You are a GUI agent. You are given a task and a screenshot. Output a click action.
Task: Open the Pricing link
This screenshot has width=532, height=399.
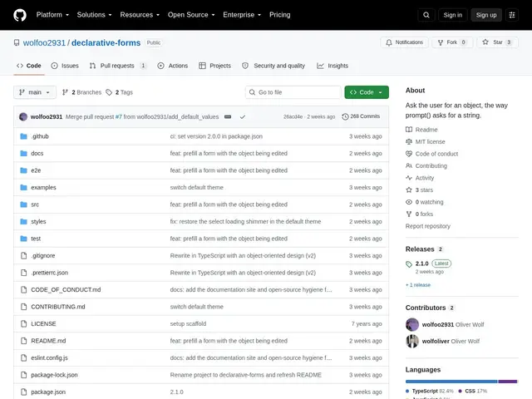[280, 15]
